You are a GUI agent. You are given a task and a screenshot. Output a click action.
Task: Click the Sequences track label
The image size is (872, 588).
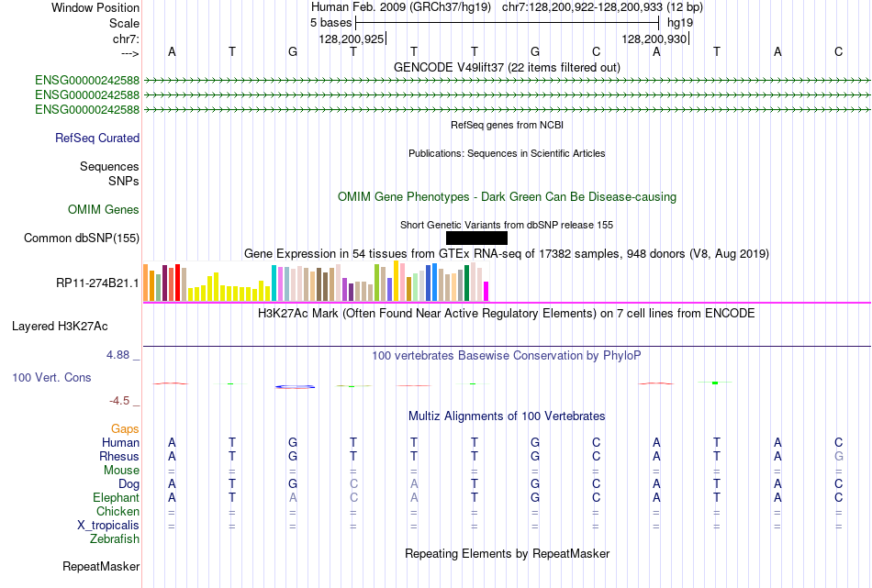[x=109, y=166]
